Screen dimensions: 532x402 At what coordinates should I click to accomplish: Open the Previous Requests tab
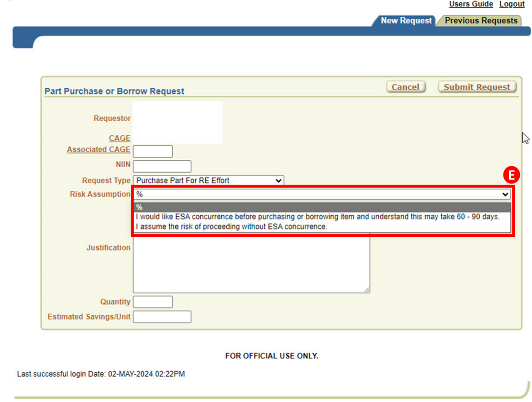(480, 21)
